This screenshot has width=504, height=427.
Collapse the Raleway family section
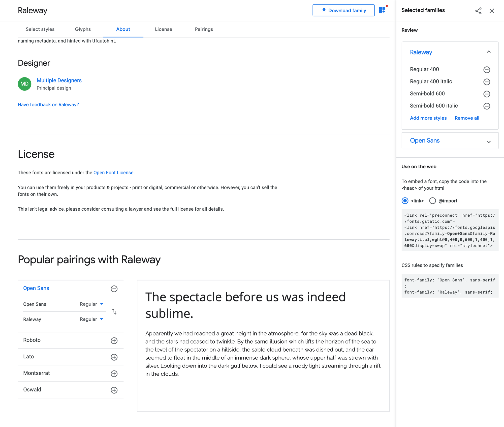pos(489,52)
